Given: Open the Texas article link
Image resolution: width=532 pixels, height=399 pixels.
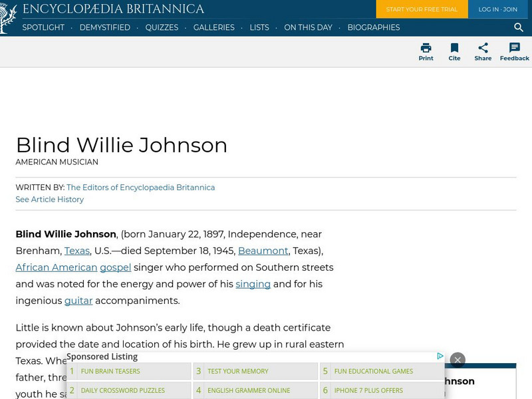Looking at the screenshot, I should click(x=76, y=251).
